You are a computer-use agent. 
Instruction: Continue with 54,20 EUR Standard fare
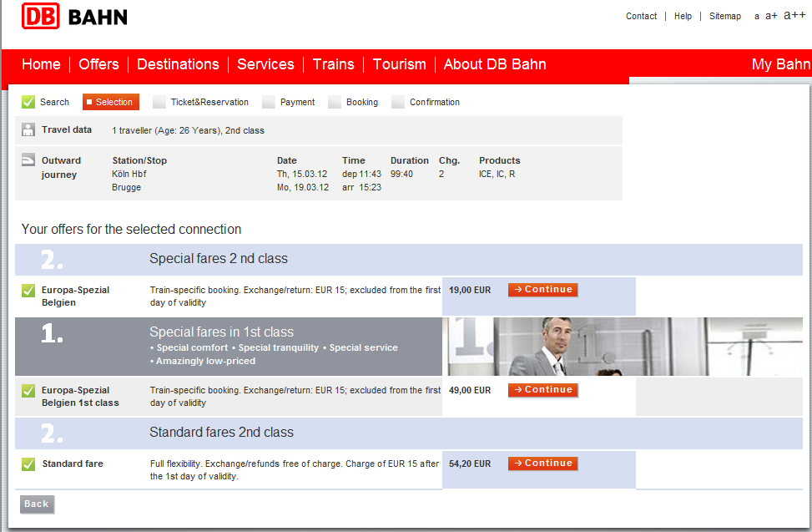[x=542, y=464]
